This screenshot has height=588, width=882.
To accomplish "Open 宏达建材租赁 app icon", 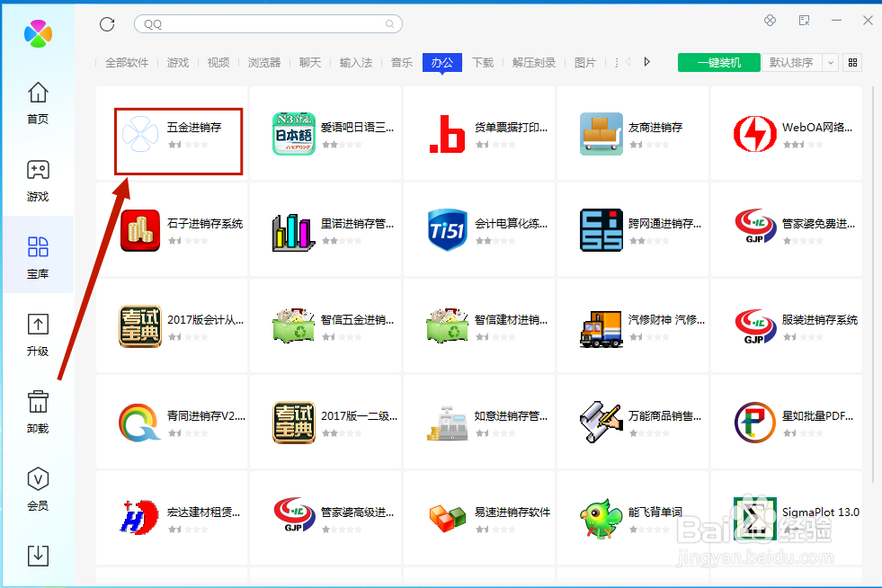I will click(x=140, y=517).
